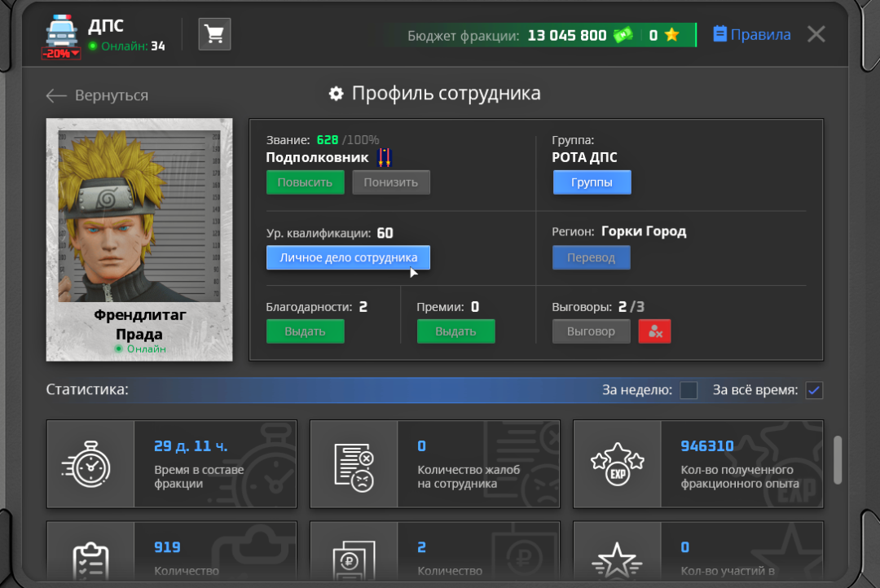Click the Группы button

coord(592,182)
